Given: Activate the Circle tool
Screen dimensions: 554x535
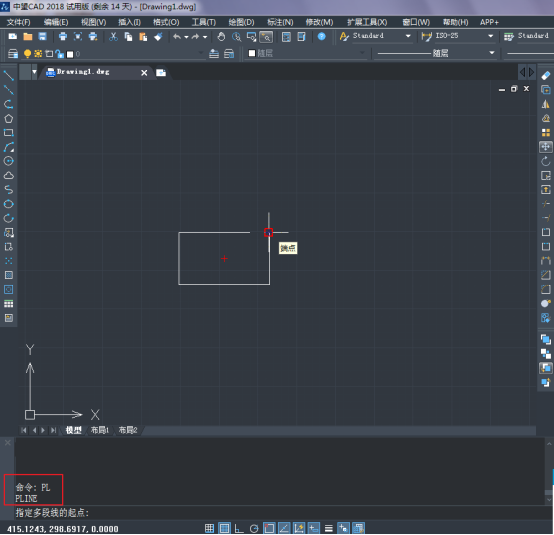Looking at the screenshot, I should (x=8, y=161).
